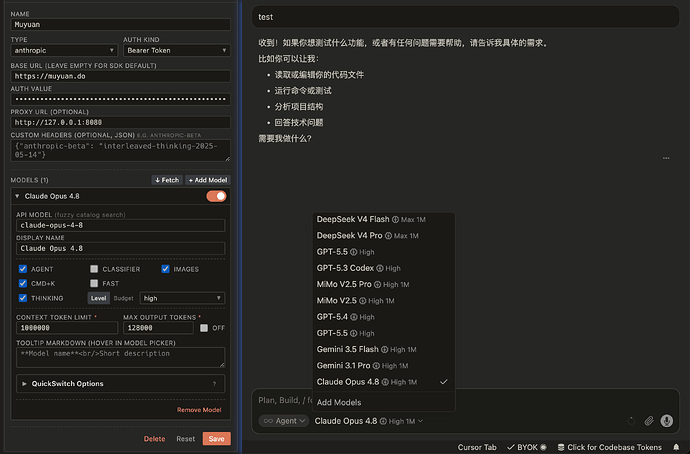
Task: Select the Level thinking mode toggle
Action: [99, 298]
